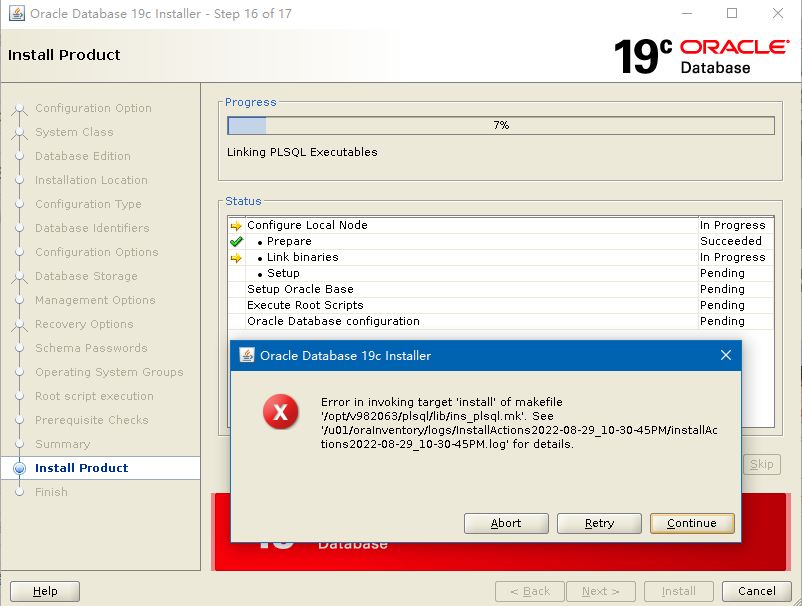Viewport: 802px width, 606px height.
Task: Select the Setup Oracle Base row
Action: 501,289
